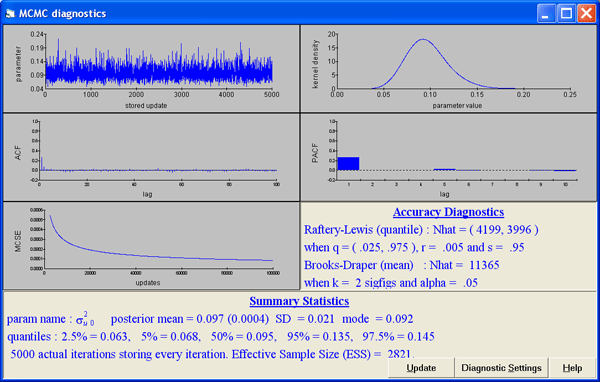Click the 'mode = 0.092' value

tap(378, 319)
